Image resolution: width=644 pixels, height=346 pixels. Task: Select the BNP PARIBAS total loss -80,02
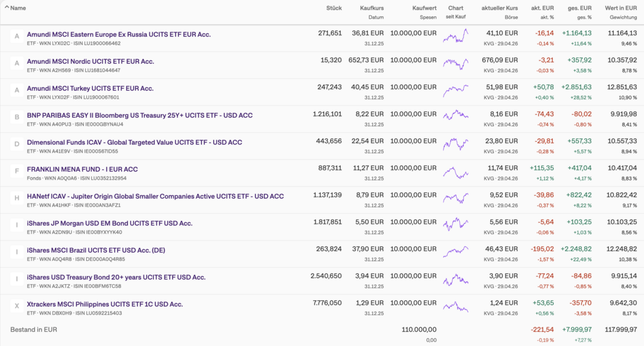point(581,114)
